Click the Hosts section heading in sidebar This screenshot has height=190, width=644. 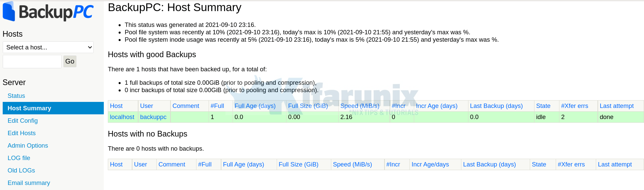click(x=12, y=34)
